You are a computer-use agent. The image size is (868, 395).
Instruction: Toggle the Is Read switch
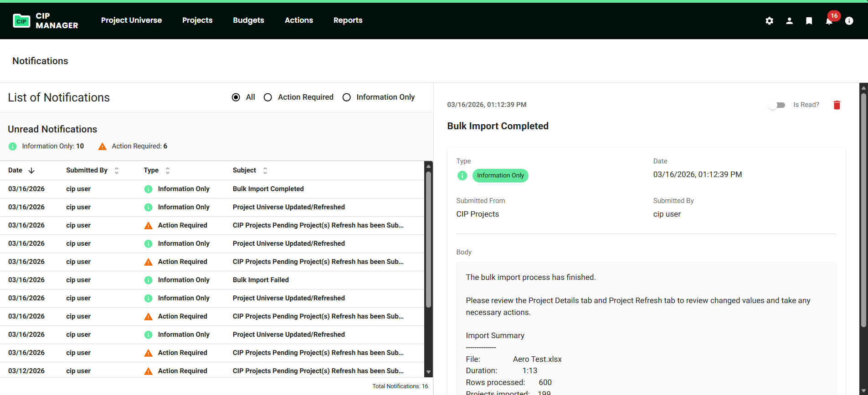(777, 105)
